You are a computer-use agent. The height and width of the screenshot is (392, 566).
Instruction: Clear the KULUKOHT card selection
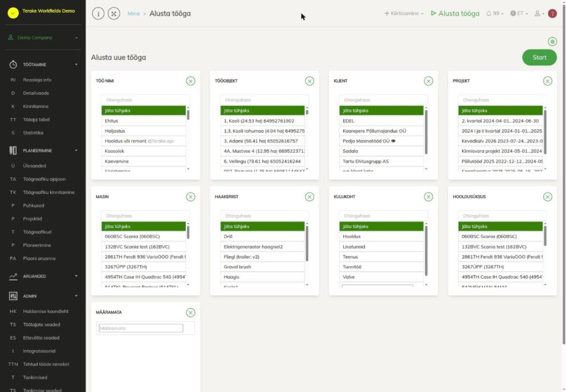click(428, 197)
